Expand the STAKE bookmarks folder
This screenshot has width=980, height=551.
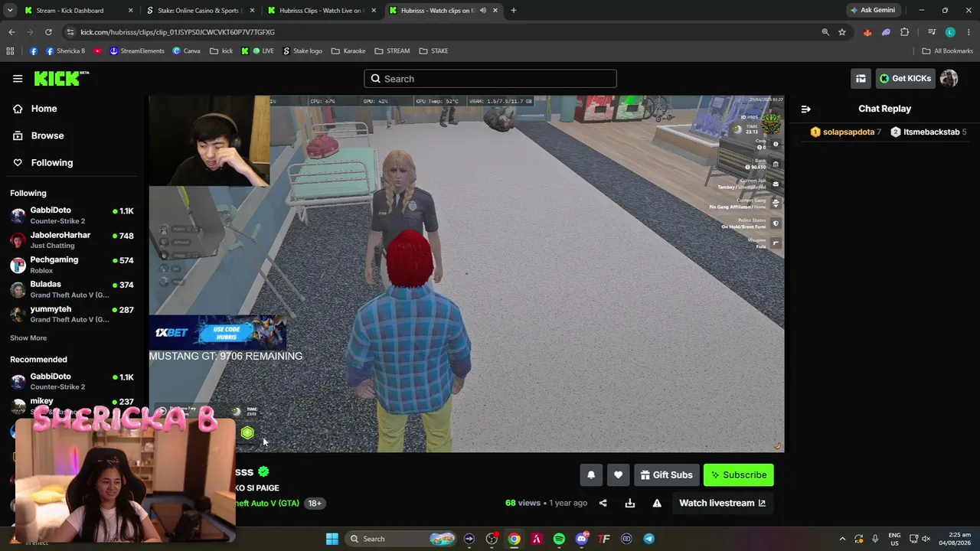coord(433,51)
